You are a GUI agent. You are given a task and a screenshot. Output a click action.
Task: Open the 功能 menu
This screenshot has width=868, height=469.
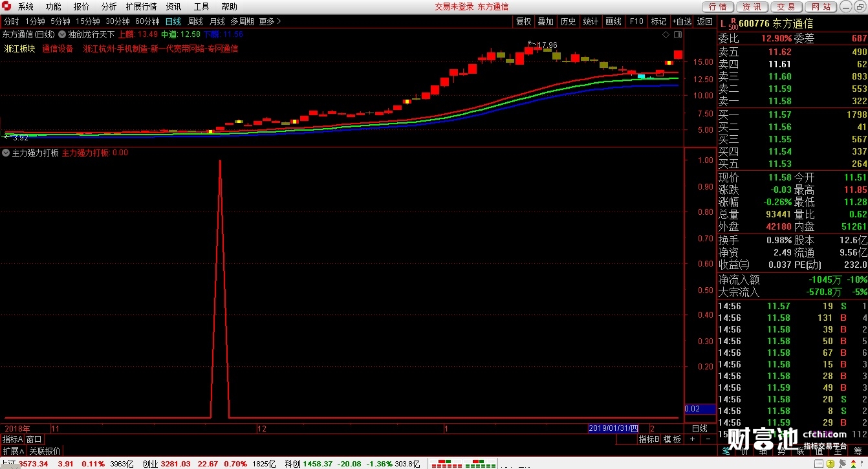(x=54, y=6)
